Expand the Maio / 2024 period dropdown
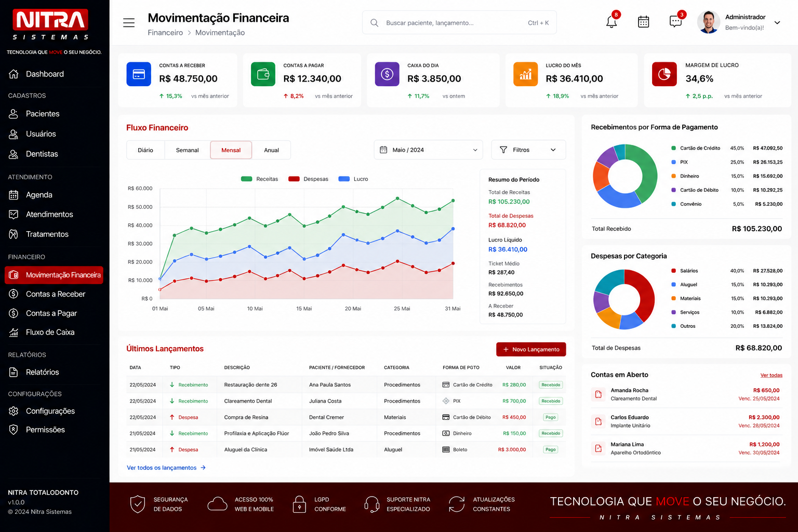 (429, 150)
